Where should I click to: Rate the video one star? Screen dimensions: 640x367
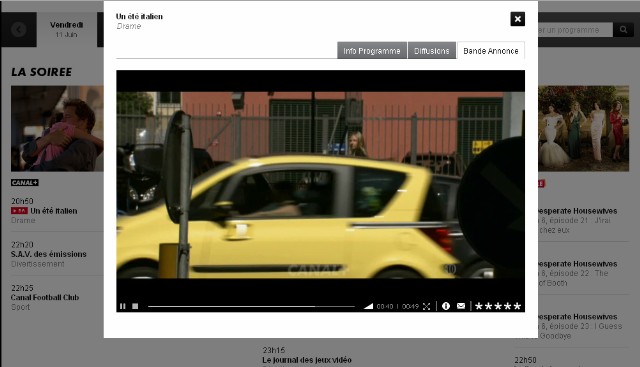479,306
